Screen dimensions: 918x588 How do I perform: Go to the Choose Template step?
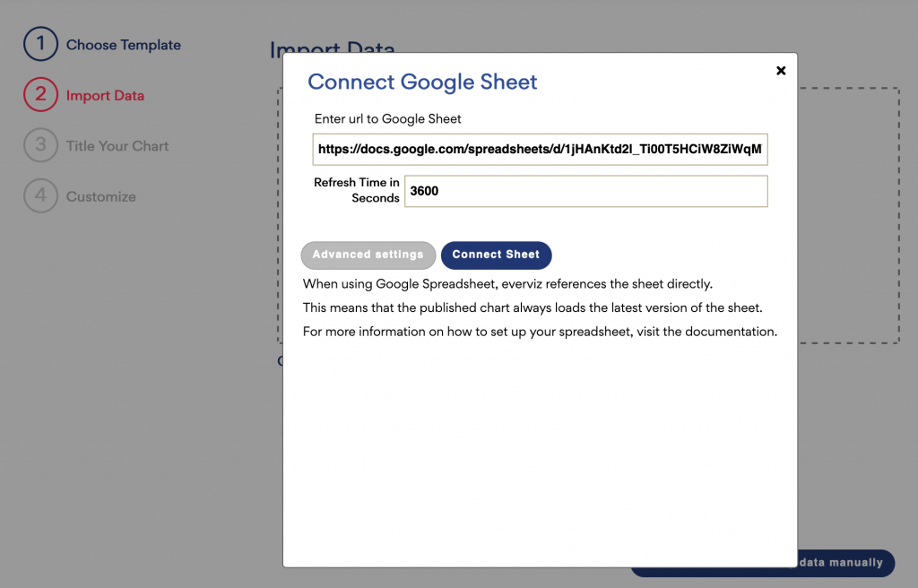[x=124, y=43]
